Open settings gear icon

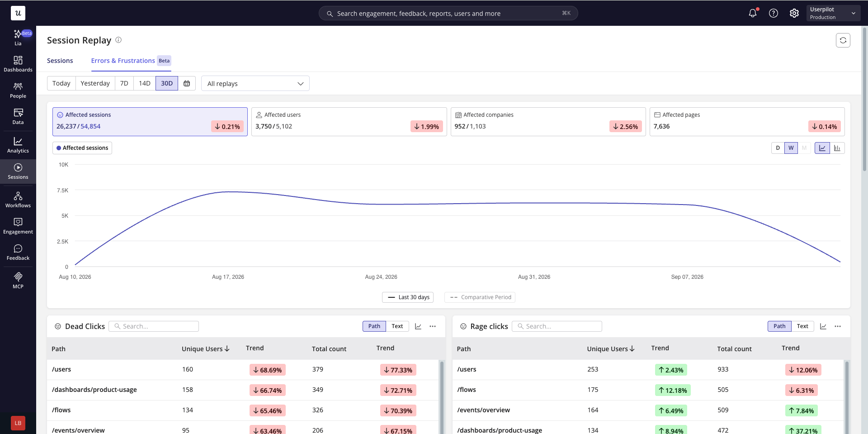794,13
